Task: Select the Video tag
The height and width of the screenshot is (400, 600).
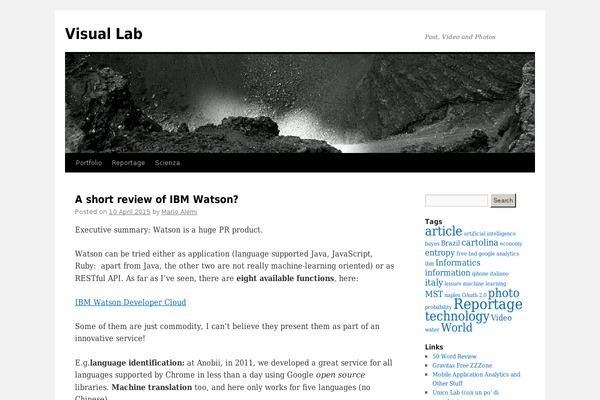Action: click(501, 318)
